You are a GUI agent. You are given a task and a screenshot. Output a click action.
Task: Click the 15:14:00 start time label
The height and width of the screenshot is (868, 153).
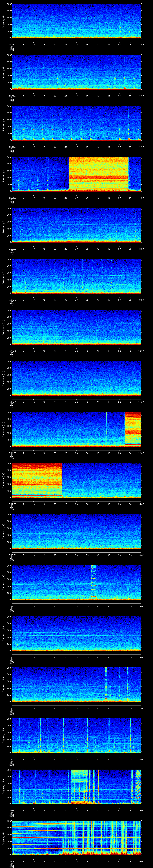click(12, 606)
